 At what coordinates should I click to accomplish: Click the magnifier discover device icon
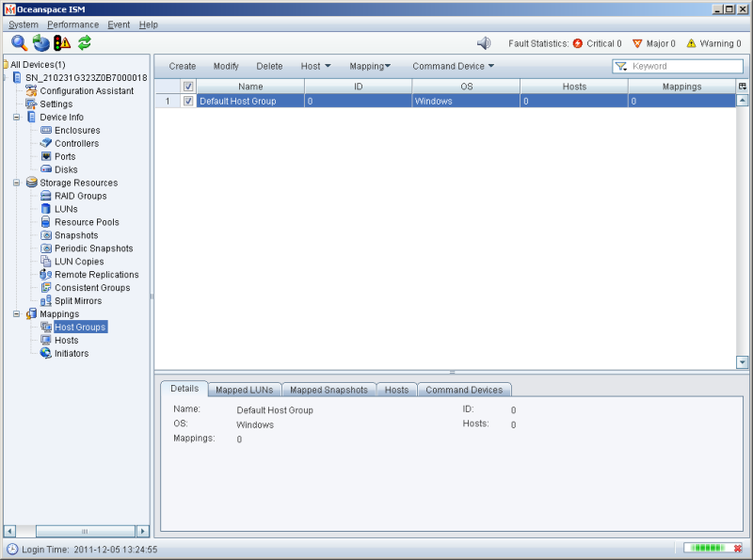point(19,43)
